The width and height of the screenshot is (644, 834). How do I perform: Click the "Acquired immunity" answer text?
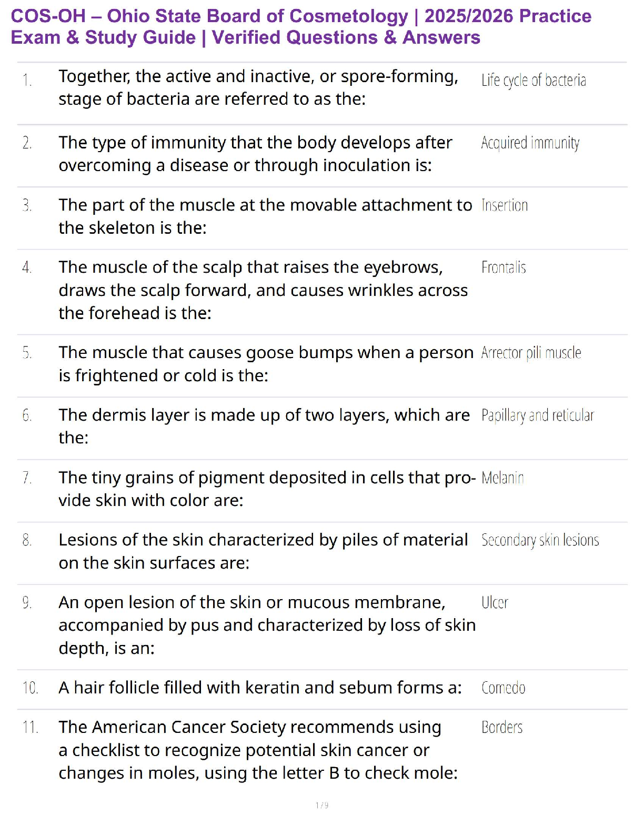[530, 143]
